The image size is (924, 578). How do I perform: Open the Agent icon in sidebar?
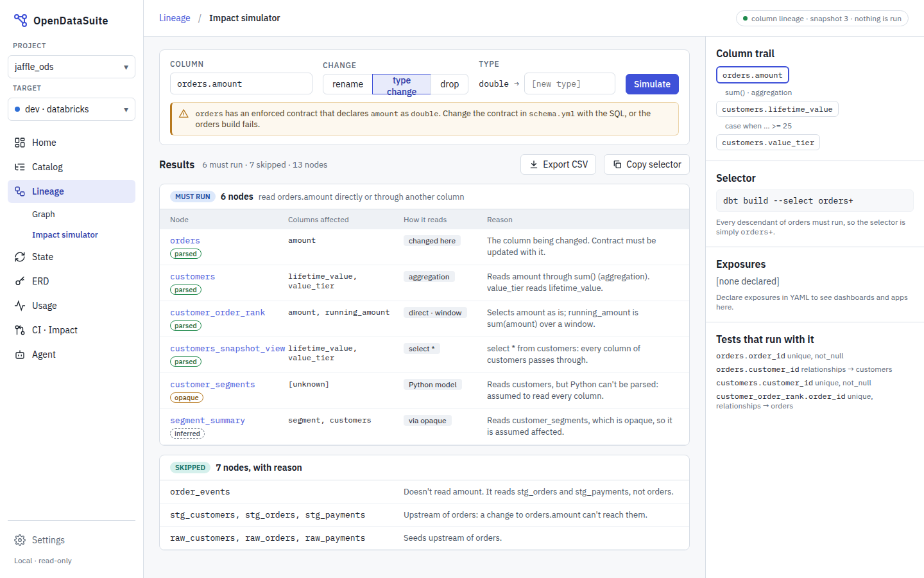[x=20, y=355]
